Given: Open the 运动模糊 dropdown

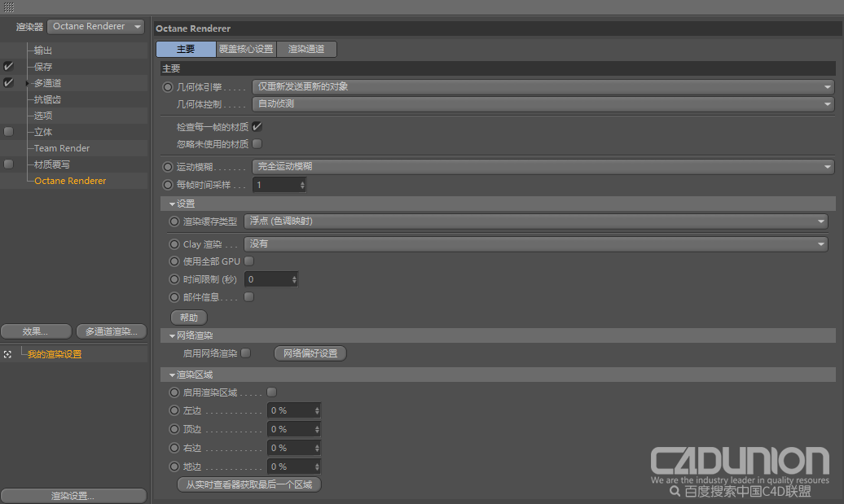Looking at the screenshot, I should click(x=543, y=167).
